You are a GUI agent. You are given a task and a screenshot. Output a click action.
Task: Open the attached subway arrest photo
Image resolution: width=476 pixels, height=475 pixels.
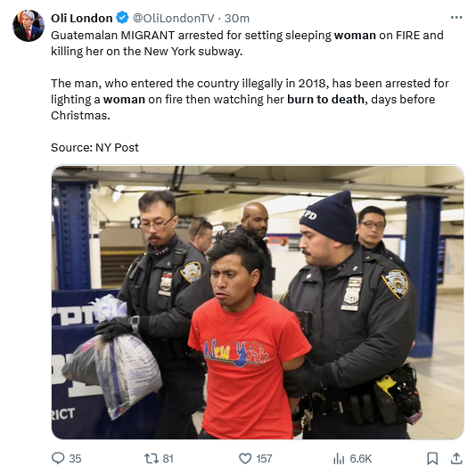pyautogui.click(x=258, y=302)
